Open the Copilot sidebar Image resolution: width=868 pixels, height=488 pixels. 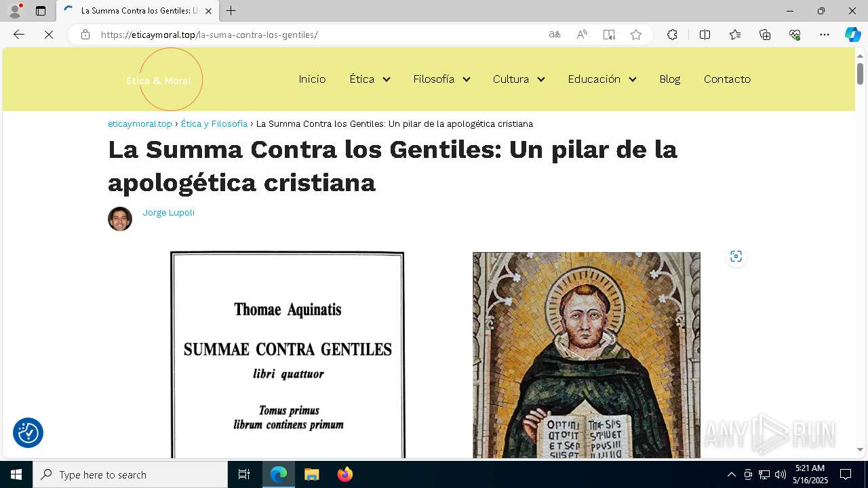[852, 35]
